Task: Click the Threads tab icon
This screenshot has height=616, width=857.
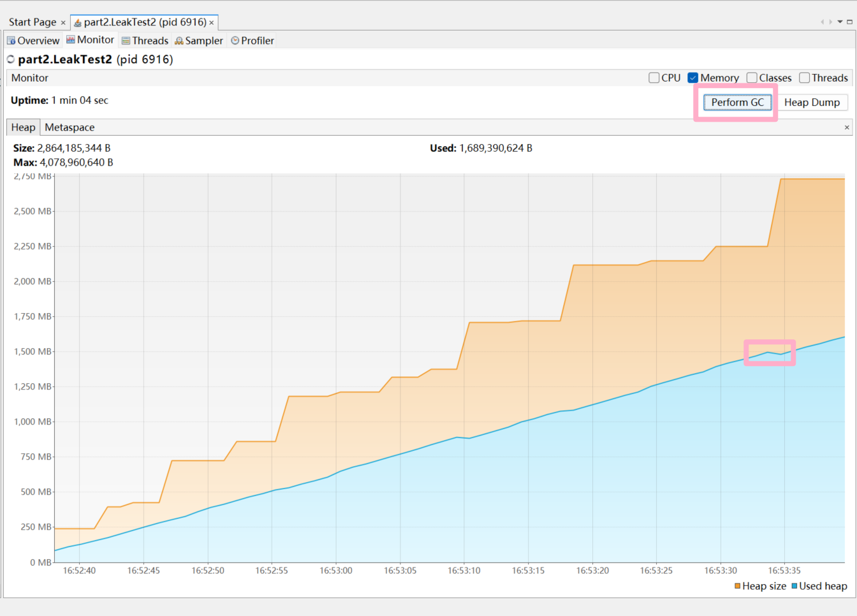Action: [126, 41]
